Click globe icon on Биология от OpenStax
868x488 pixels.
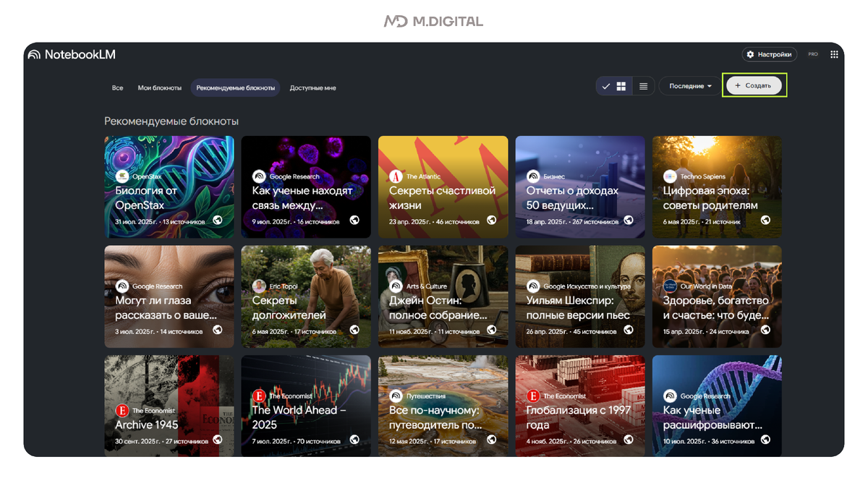pyautogui.click(x=218, y=221)
